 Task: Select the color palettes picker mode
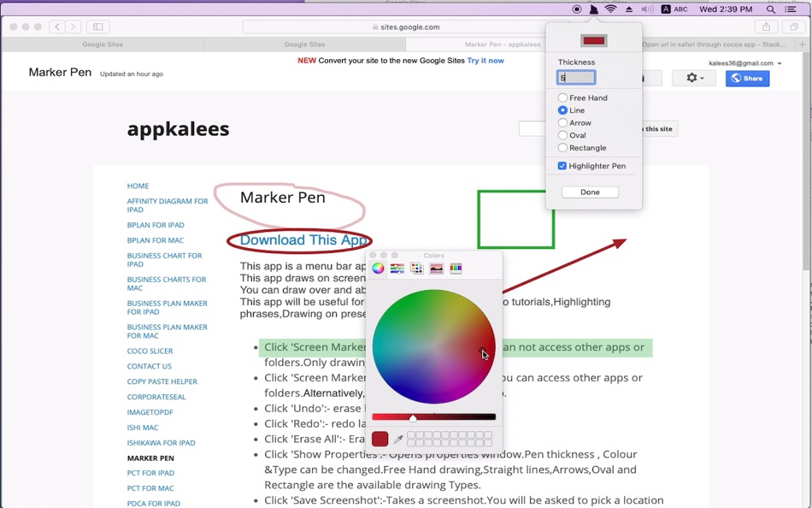coord(417,268)
